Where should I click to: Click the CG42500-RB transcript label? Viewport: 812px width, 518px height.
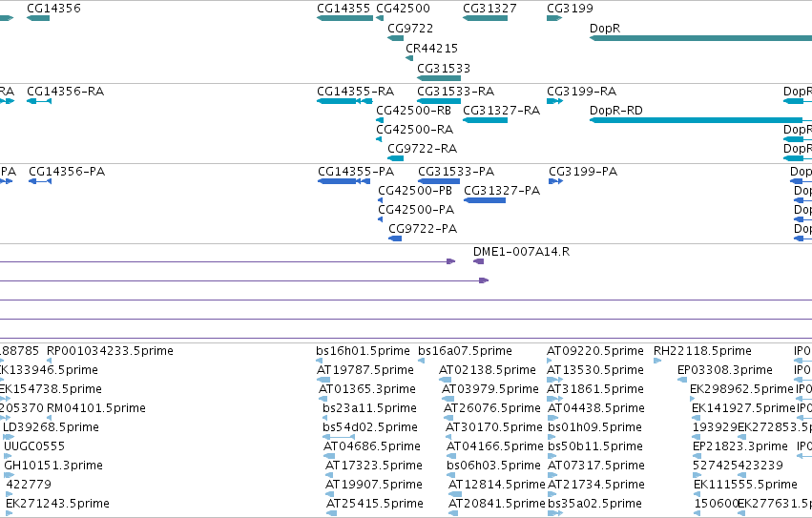pyautogui.click(x=413, y=111)
